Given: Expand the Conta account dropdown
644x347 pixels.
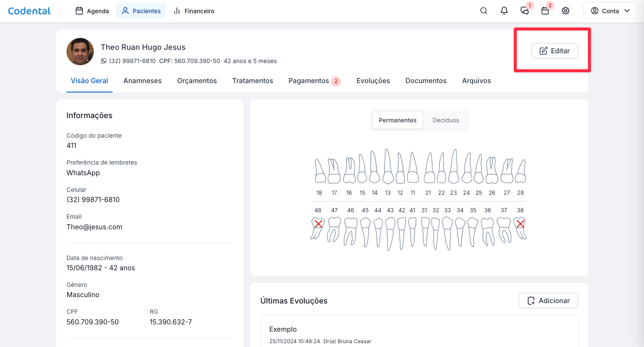Looking at the screenshot, I should click(610, 11).
